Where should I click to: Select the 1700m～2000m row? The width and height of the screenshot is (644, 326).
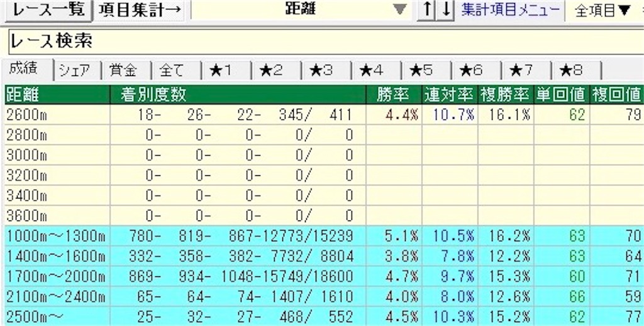pyautogui.click(x=325, y=276)
